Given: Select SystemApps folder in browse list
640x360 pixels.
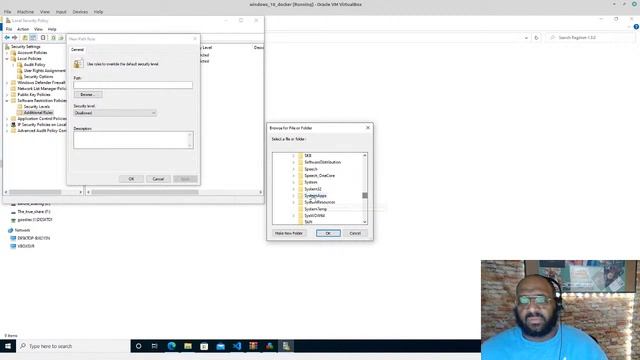Looking at the screenshot, I should (x=316, y=196).
